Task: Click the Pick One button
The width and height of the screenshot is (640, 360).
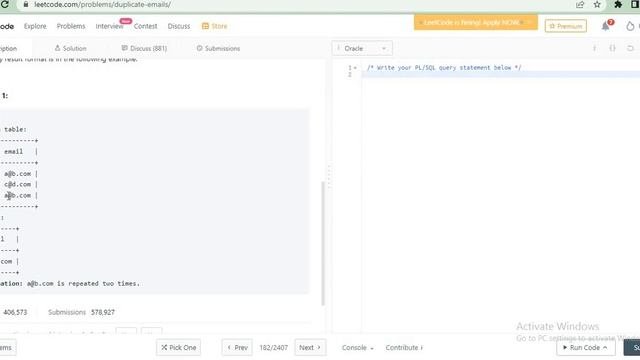Action: coord(178,347)
